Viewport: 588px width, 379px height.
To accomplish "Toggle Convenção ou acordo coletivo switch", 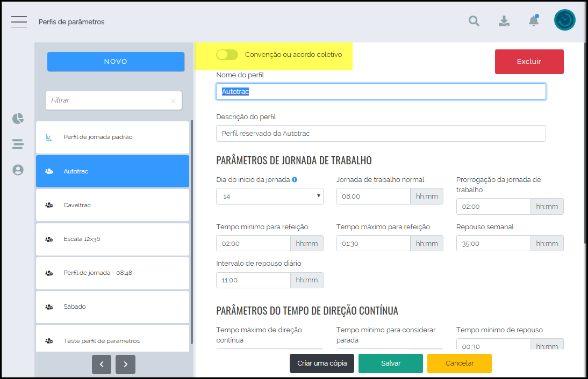I will (x=227, y=55).
